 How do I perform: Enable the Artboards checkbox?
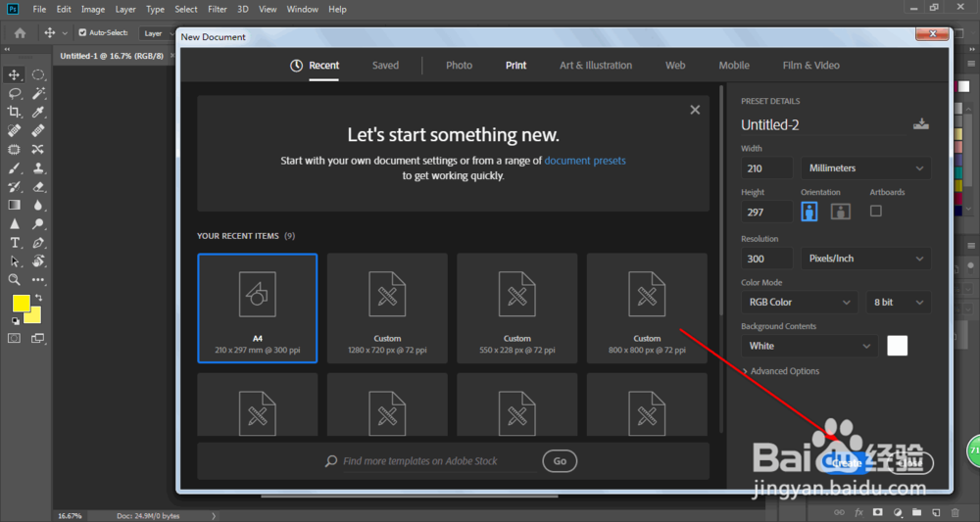pyautogui.click(x=875, y=211)
